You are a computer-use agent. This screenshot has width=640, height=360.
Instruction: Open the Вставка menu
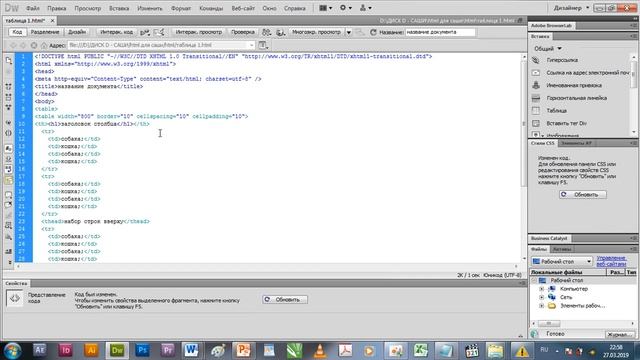(x=119, y=8)
